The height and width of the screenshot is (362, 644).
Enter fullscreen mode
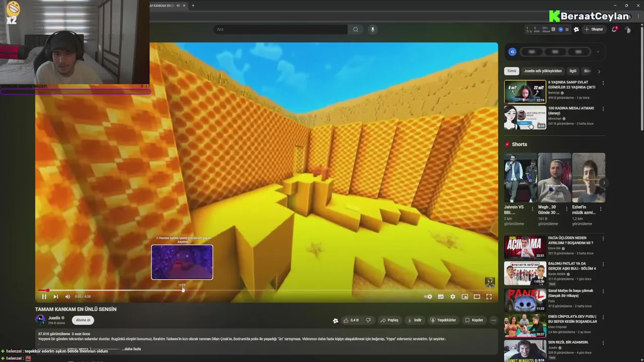pyautogui.click(x=489, y=297)
